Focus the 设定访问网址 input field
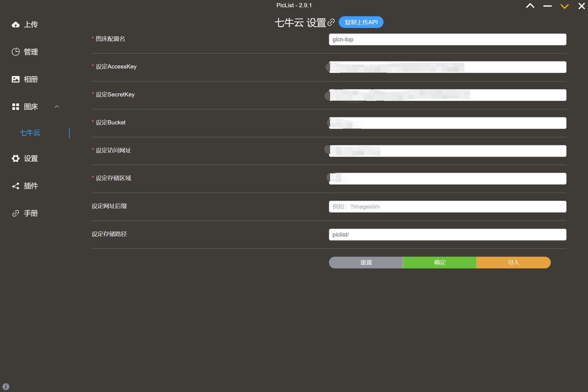Screen dimensions: 588x392 [448, 151]
